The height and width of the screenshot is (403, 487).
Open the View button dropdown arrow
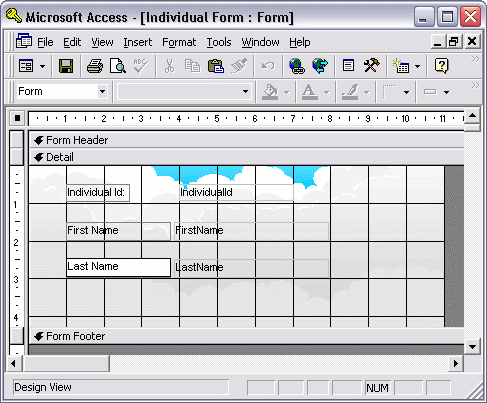coord(42,66)
